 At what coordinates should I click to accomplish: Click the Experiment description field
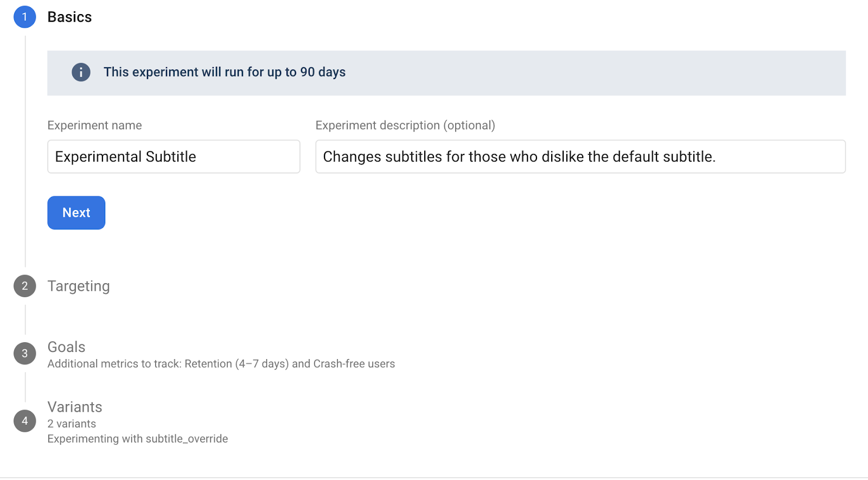(x=580, y=156)
